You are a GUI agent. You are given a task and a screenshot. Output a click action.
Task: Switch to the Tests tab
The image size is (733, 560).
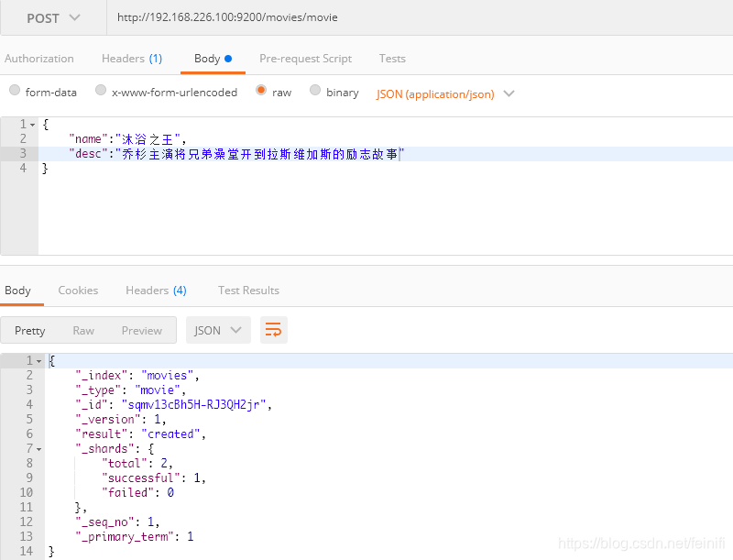(392, 59)
